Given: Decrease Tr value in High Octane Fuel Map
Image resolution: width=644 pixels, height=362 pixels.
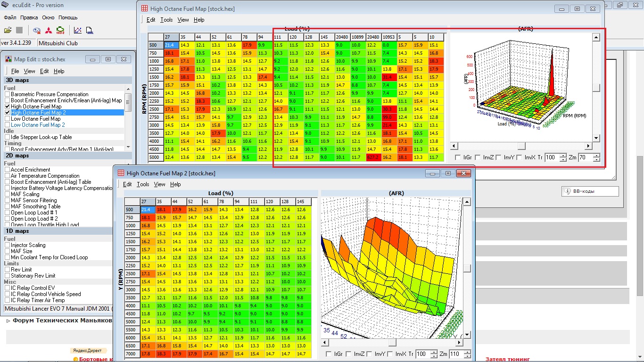Looking at the screenshot, I should [x=562, y=160].
